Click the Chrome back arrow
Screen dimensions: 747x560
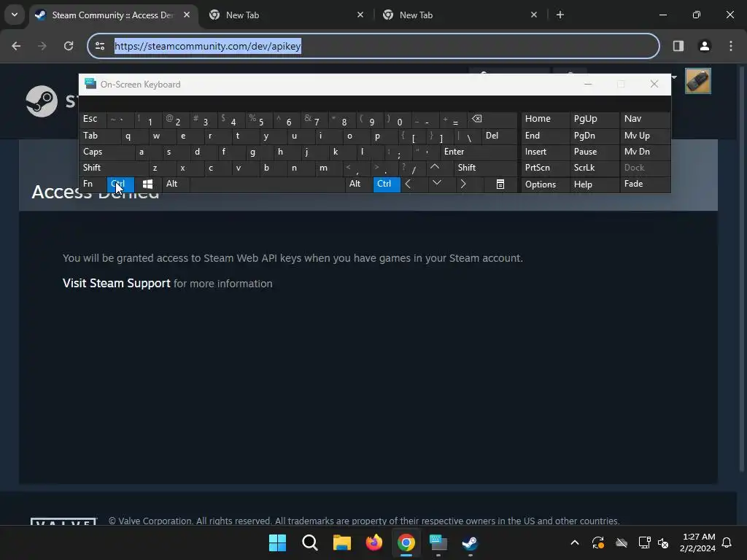pos(16,46)
